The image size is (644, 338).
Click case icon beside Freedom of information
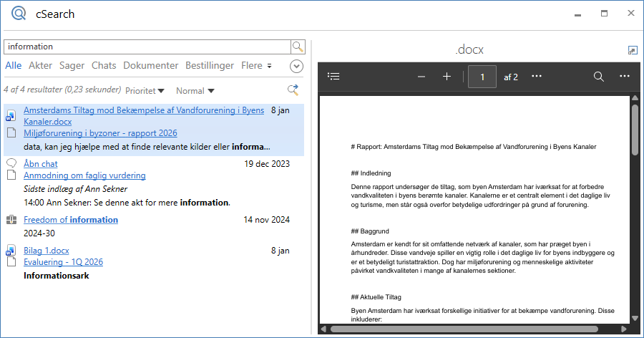[11, 220]
